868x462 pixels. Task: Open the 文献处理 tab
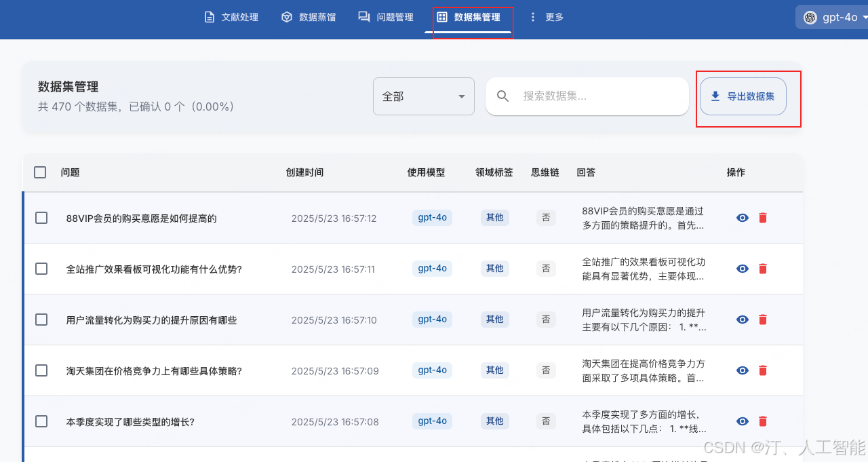(x=231, y=17)
